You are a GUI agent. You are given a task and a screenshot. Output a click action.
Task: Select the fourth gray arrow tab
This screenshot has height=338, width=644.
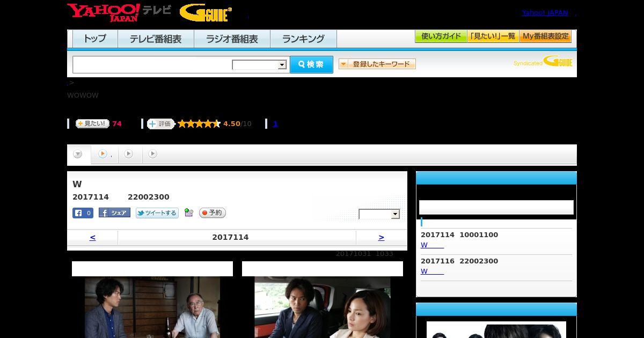[153, 154]
